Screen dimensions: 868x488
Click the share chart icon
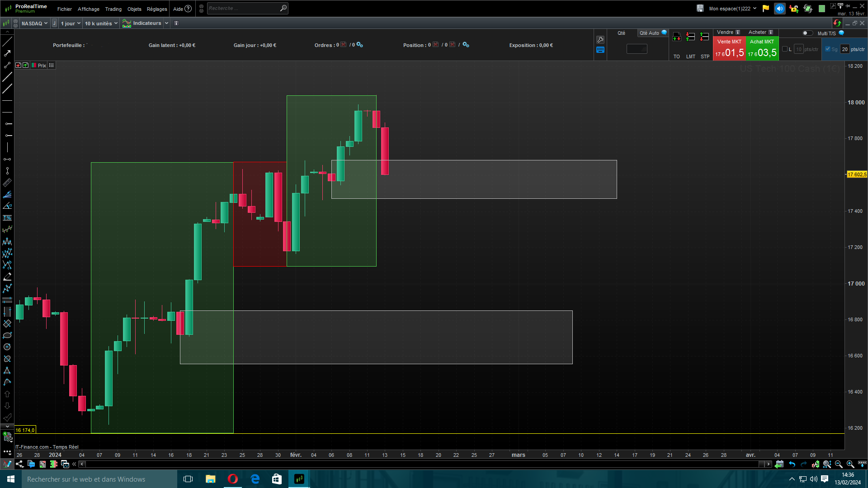click(x=19, y=464)
